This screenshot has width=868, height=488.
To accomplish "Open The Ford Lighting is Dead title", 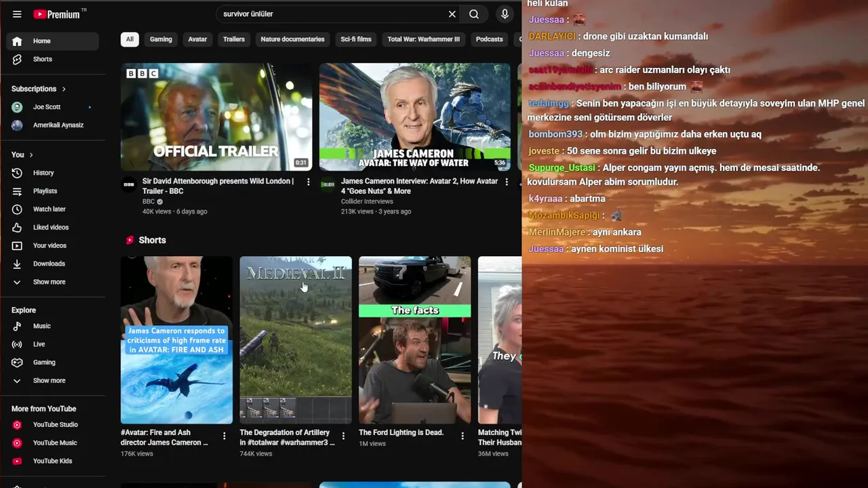I will tap(401, 432).
